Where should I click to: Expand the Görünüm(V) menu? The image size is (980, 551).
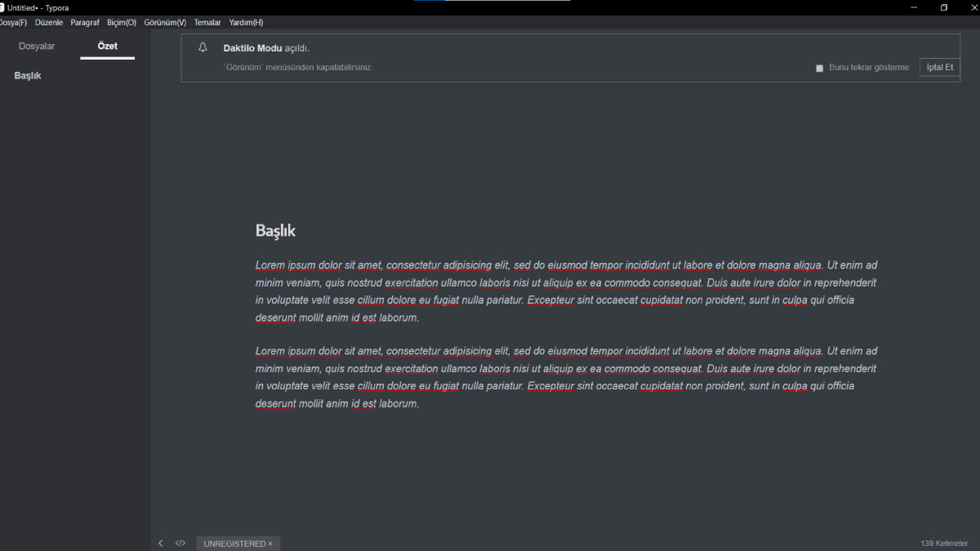(x=165, y=22)
